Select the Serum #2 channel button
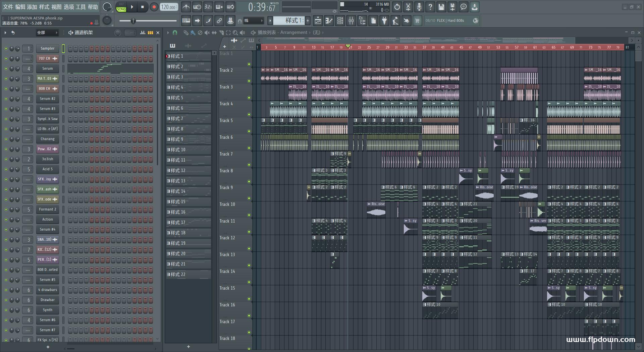Image resolution: width=644 pixels, height=352 pixels. 48,99
